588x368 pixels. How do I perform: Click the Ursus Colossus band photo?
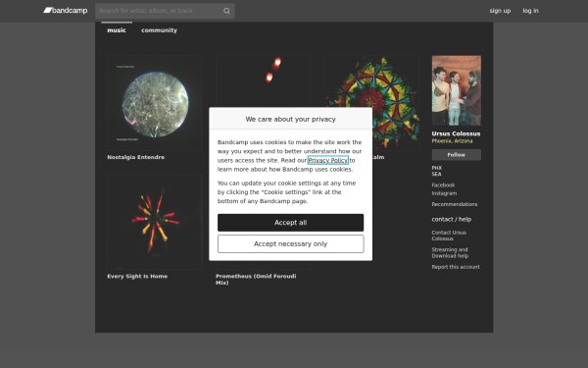point(457,90)
